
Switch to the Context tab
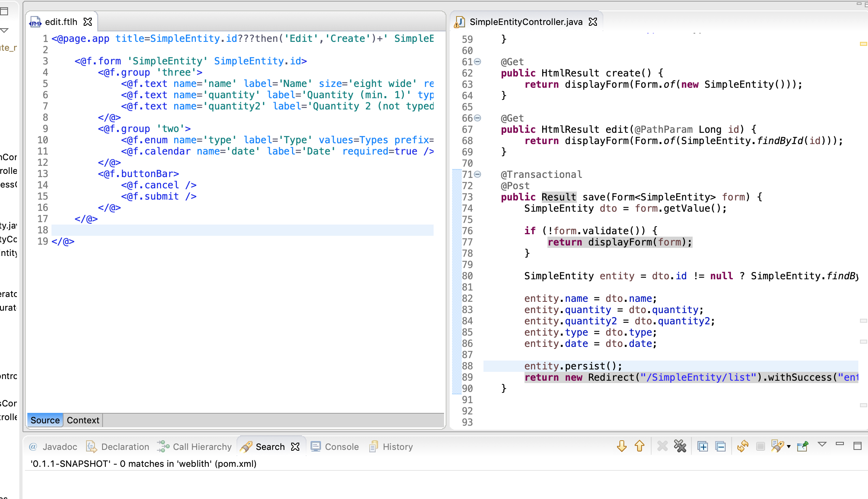pyautogui.click(x=83, y=420)
